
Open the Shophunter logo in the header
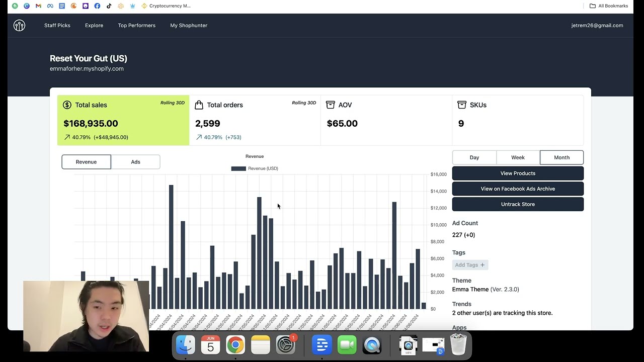tap(19, 25)
